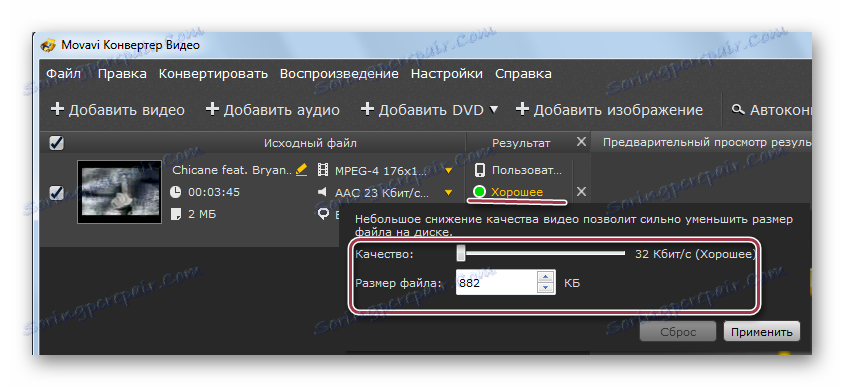Click the Предварительный просмотр panel header
Image resolution: width=844 pixels, height=387 pixels.
point(707,143)
